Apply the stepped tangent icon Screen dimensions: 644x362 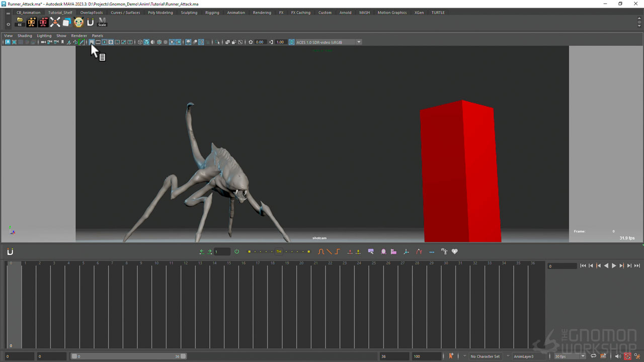[337, 251]
